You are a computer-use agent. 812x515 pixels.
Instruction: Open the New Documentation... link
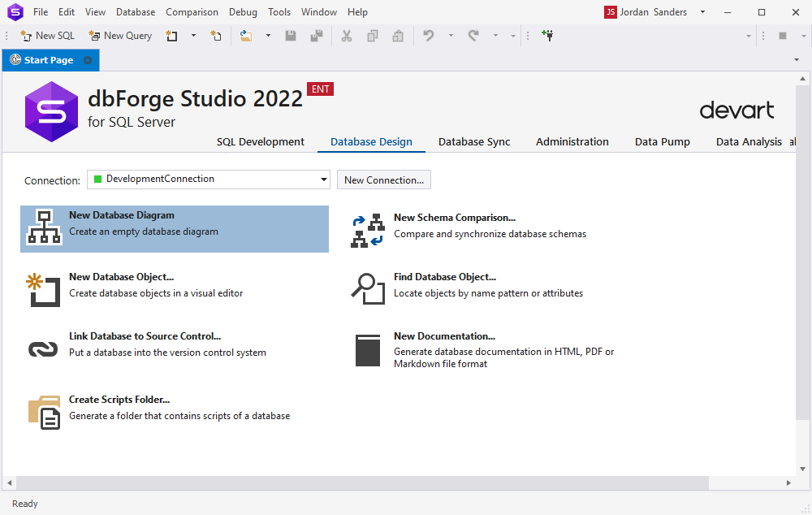pos(444,336)
